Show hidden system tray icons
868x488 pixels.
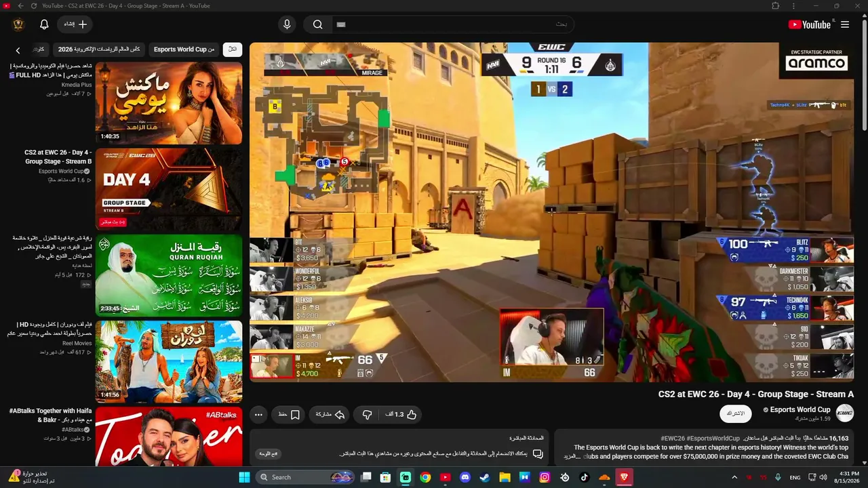[x=734, y=477]
